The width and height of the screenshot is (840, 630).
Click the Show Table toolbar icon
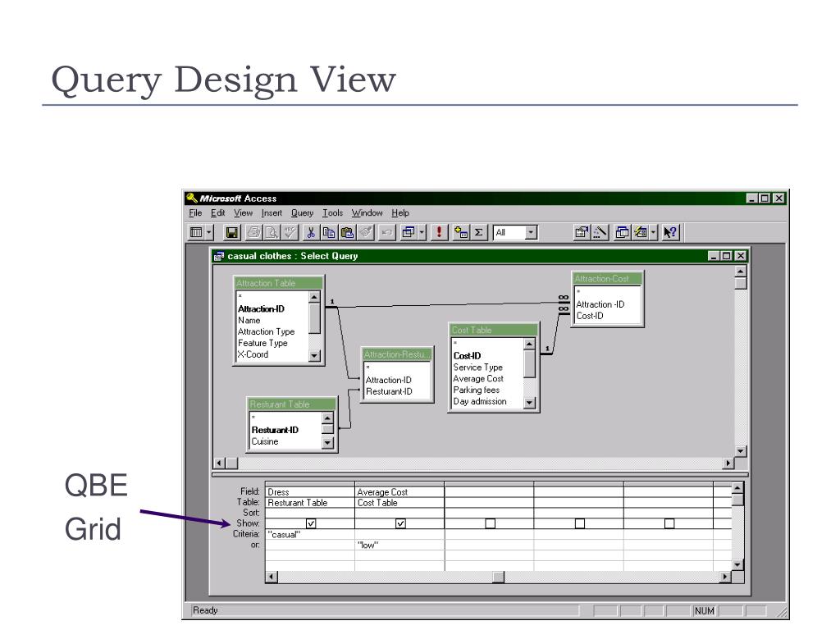[x=461, y=232]
